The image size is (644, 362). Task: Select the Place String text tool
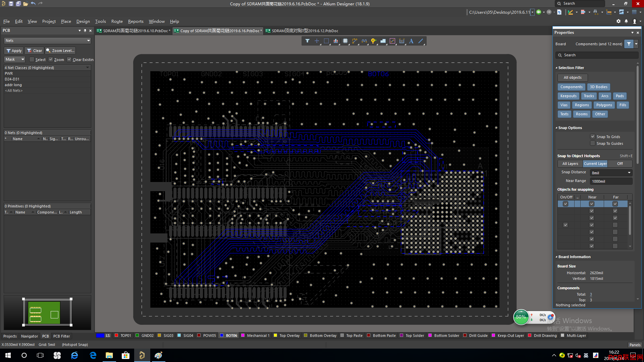(x=411, y=41)
